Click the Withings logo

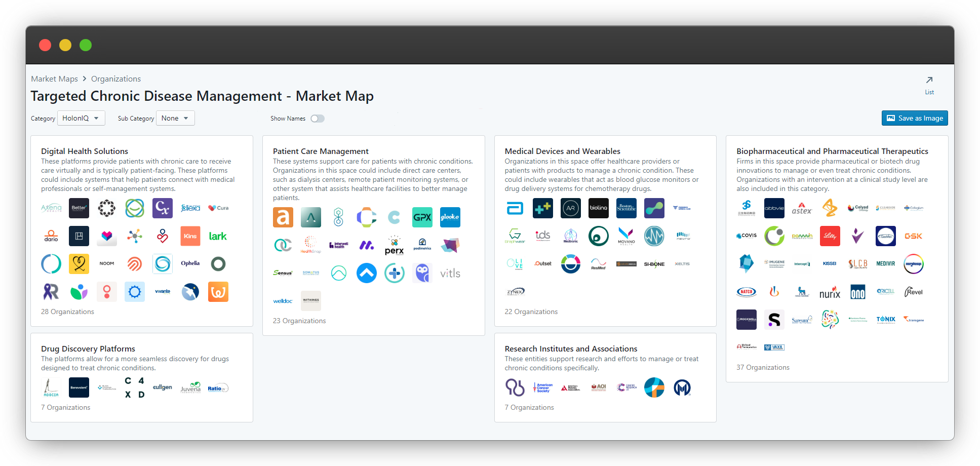tap(311, 301)
